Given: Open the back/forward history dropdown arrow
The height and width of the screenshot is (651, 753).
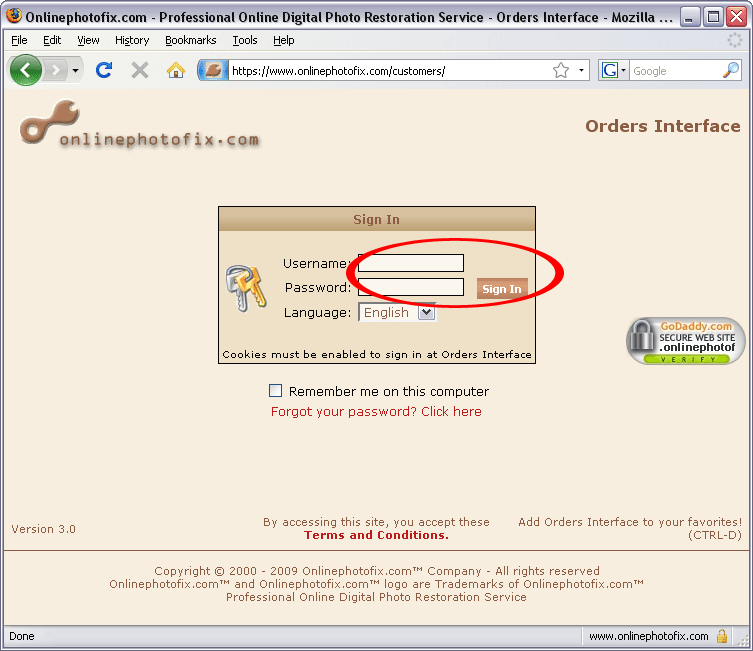Looking at the screenshot, I should 75,71.
